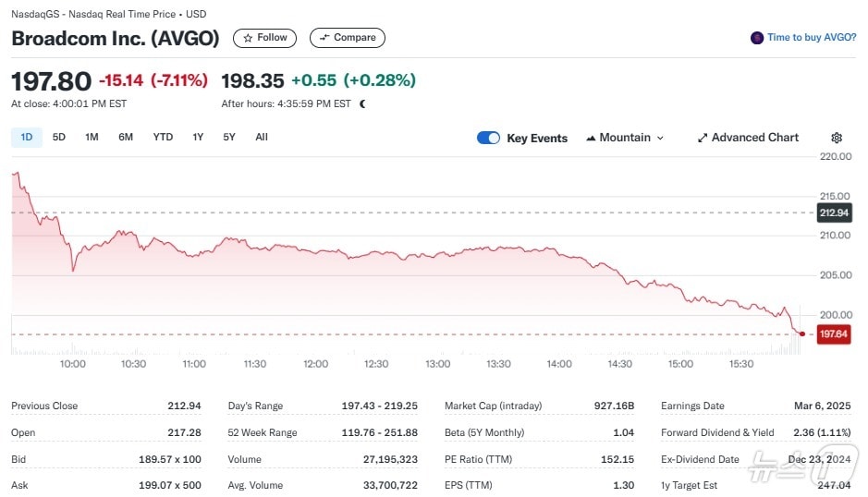The height and width of the screenshot is (497, 868).
Task: Click the star icon on Follow
Action: pos(248,38)
